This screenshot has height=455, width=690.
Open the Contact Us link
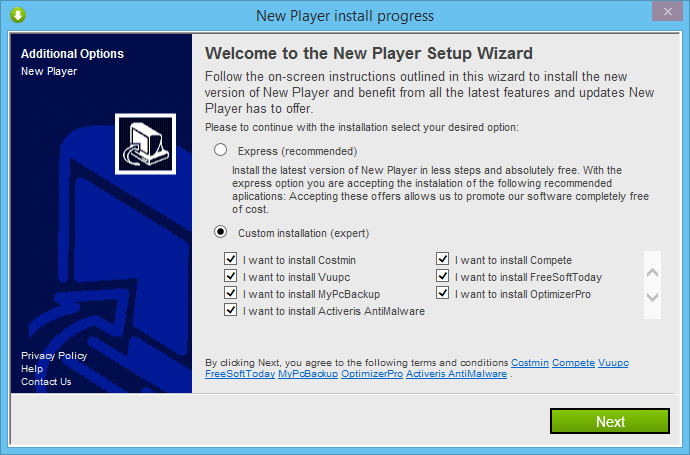(x=46, y=382)
